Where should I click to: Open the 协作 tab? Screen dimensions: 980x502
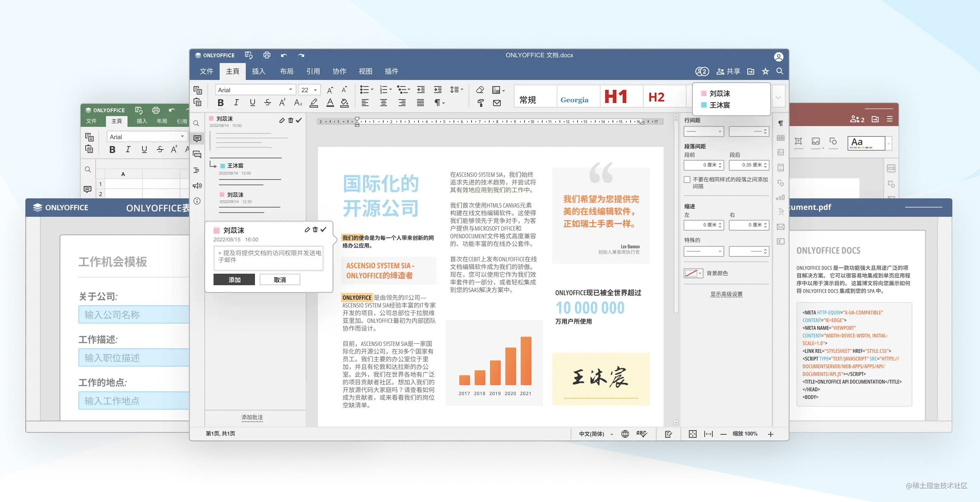(x=339, y=71)
